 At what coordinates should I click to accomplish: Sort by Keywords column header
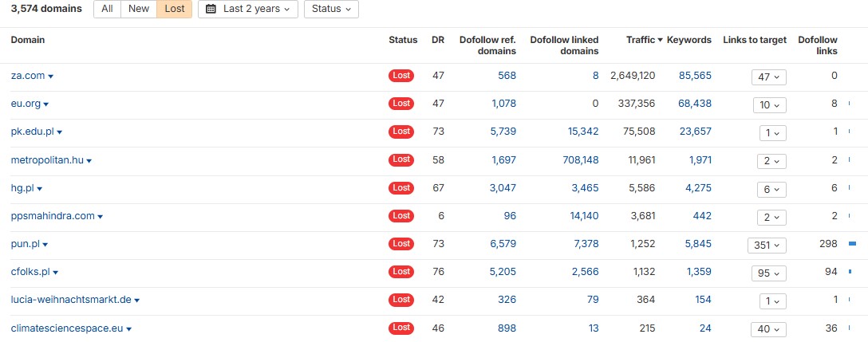689,40
